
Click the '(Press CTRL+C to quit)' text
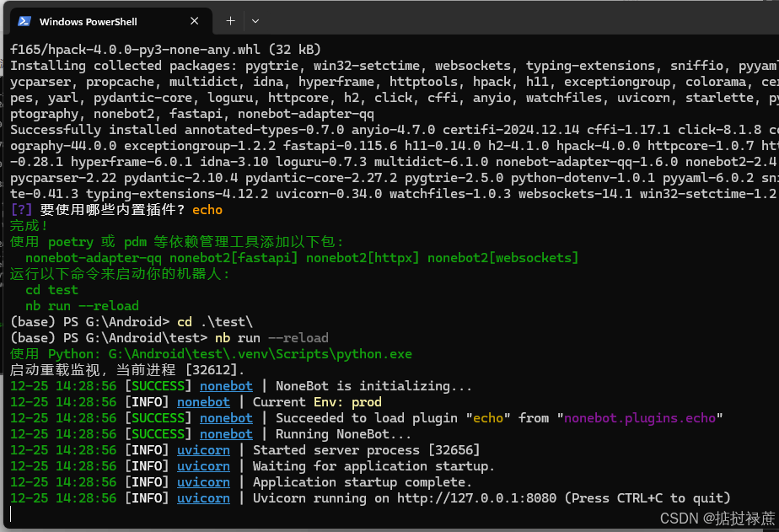647,497
